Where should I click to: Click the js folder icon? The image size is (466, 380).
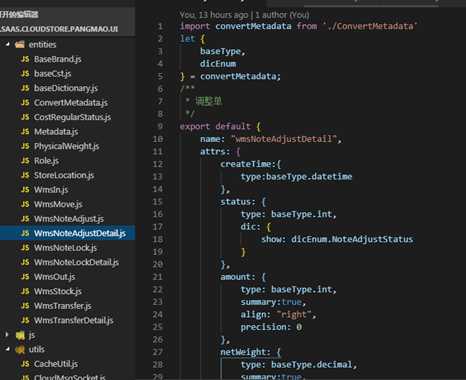(x=20, y=335)
